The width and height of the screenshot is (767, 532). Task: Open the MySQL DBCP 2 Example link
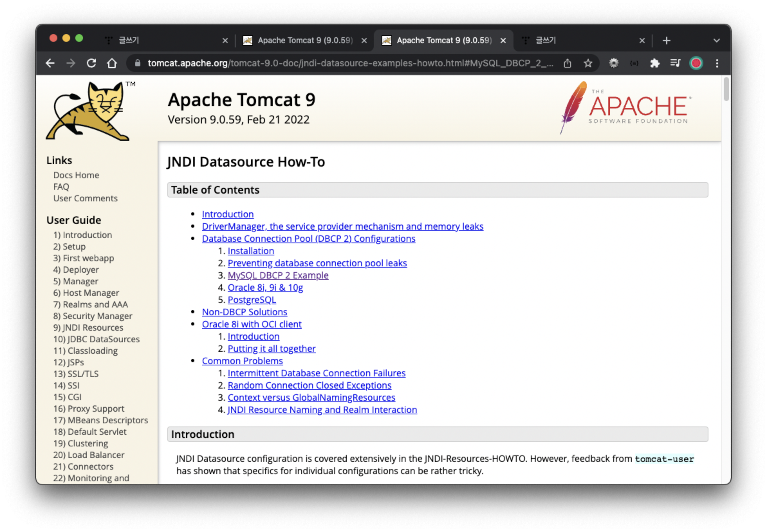coord(278,275)
